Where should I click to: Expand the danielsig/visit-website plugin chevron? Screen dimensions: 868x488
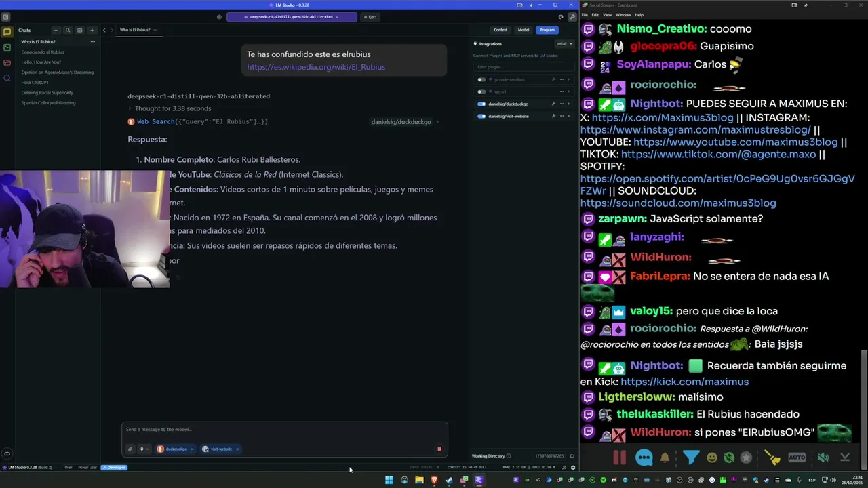coord(568,116)
